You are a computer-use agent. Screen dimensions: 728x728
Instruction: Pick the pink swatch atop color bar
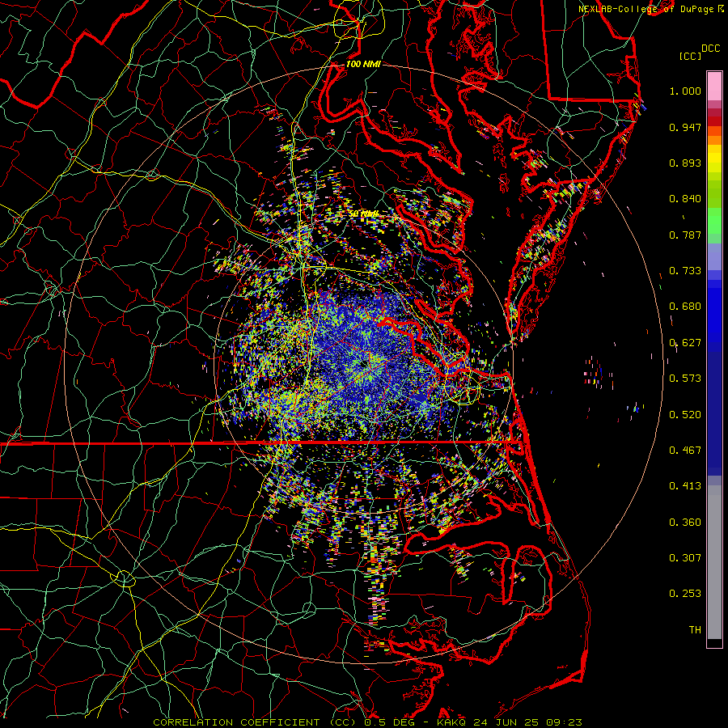pyautogui.click(x=714, y=86)
